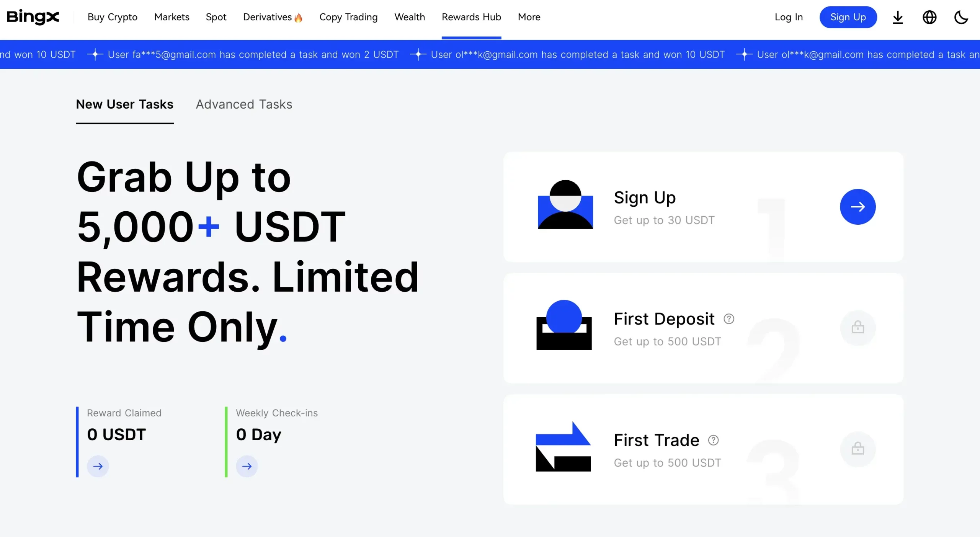Image resolution: width=980 pixels, height=537 pixels.
Task: Select the New User Tasks tab
Action: click(124, 104)
